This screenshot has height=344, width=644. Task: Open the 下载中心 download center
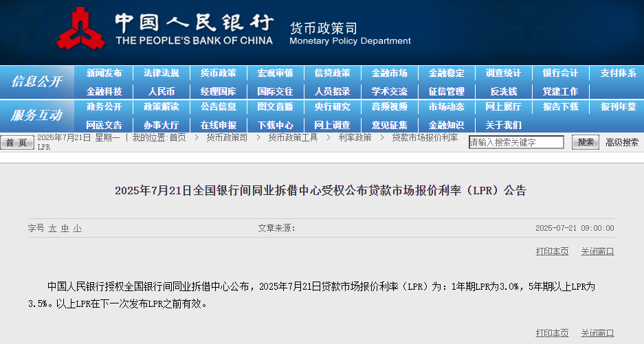(x=275, y=125)
